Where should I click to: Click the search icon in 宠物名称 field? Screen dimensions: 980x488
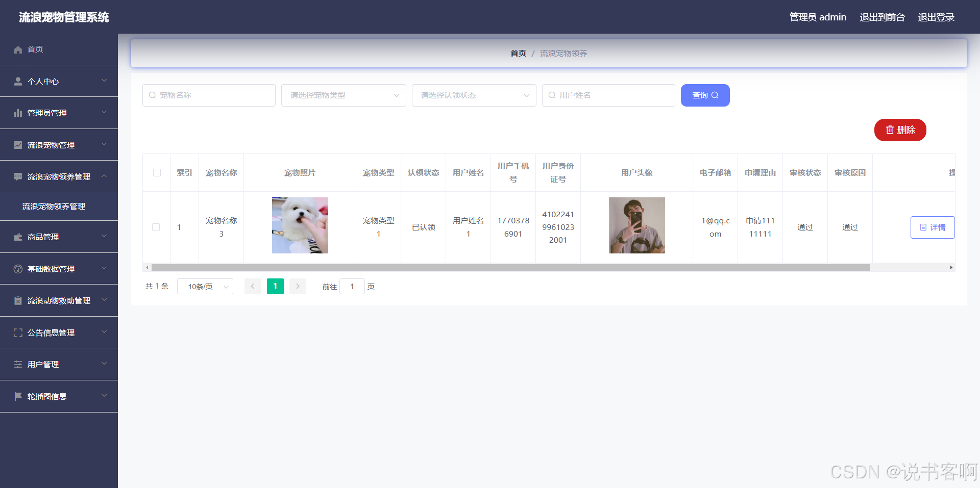click(x=152, y=95)
